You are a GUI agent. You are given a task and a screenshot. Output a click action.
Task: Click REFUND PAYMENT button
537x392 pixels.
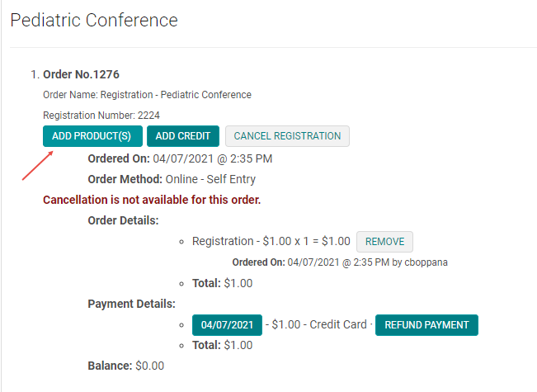426,325
